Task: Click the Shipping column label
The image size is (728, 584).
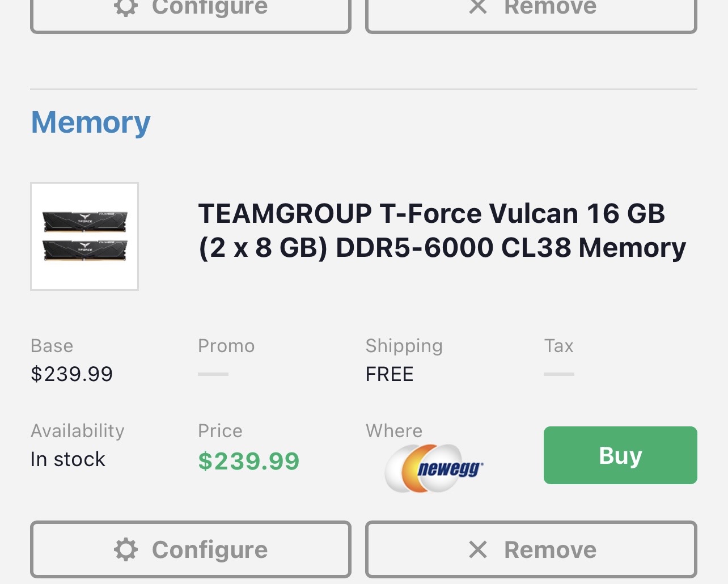Action: [404, 346]
